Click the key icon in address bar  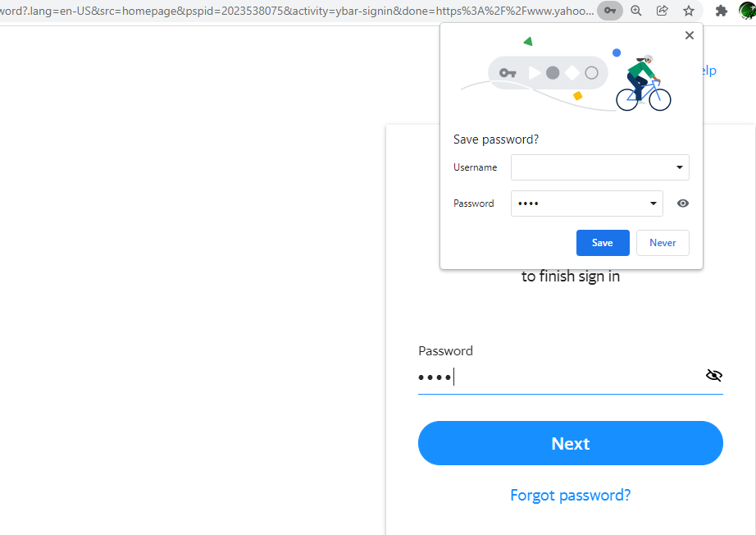click(x=610, y=11)
